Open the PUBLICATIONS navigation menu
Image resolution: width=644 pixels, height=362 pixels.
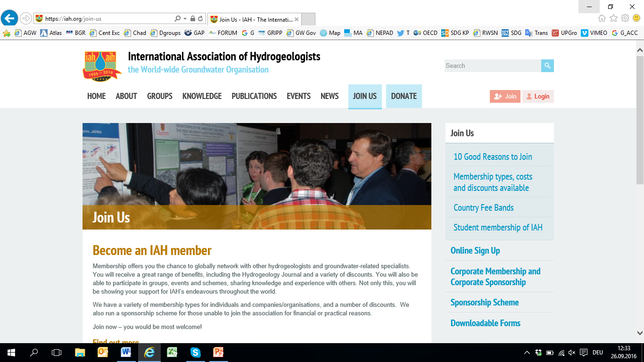(254, 96)
